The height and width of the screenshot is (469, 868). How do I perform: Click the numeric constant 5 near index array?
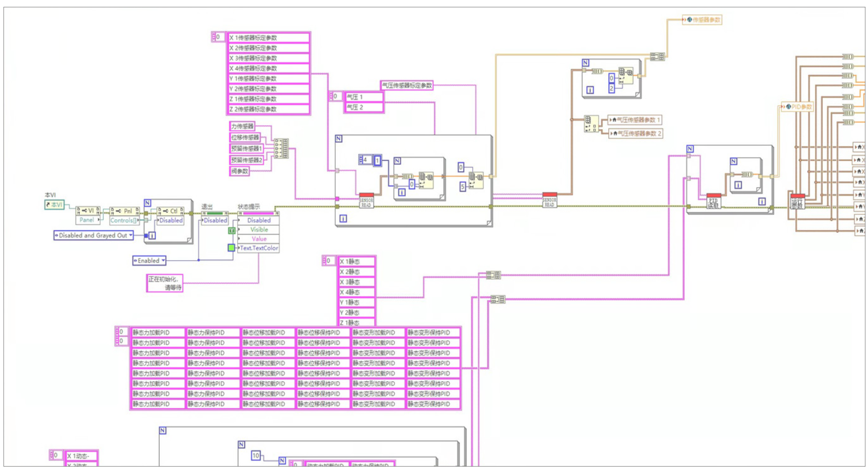point(462,187)
